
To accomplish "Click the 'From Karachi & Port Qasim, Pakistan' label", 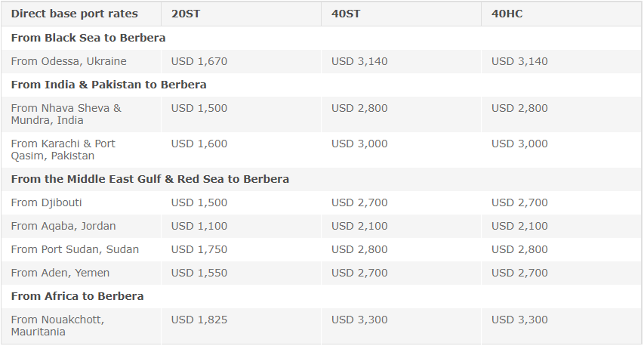I will point(63,150).
